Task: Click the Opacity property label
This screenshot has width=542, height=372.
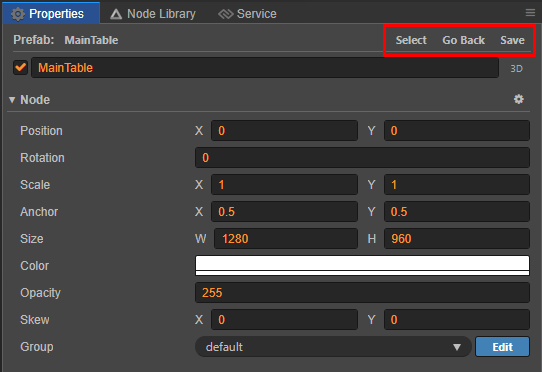Action: [40, 293]
